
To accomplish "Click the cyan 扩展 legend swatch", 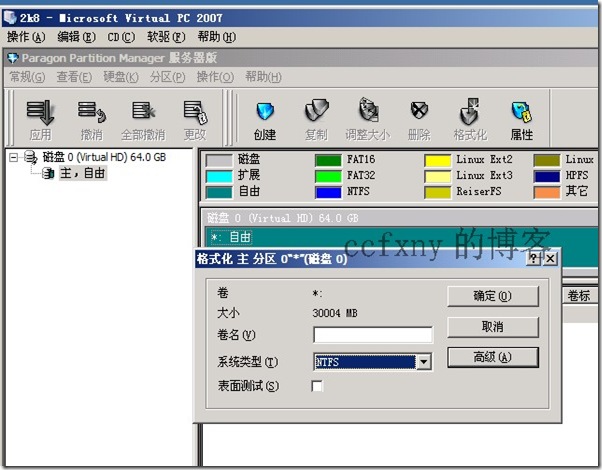I will [x=219, y=176].
